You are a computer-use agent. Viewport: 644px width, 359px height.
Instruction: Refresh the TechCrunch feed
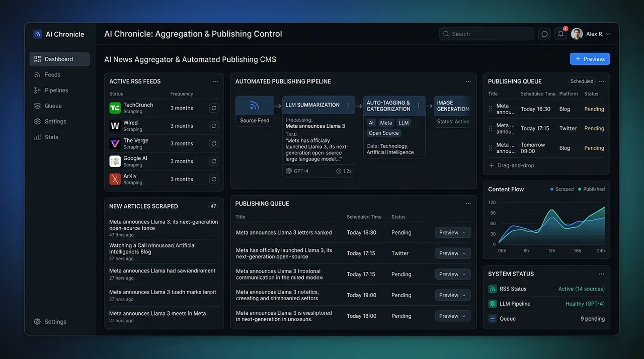click(x=214, y=108)
